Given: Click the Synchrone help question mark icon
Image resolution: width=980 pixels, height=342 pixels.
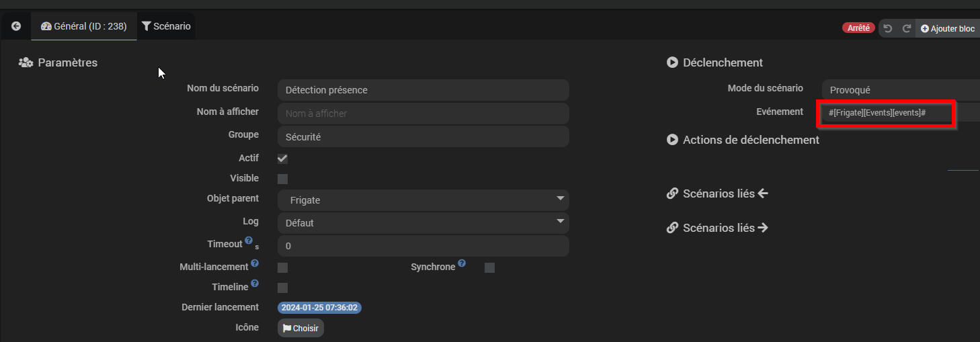Looking at the screenshot, I should click(462, 263).
